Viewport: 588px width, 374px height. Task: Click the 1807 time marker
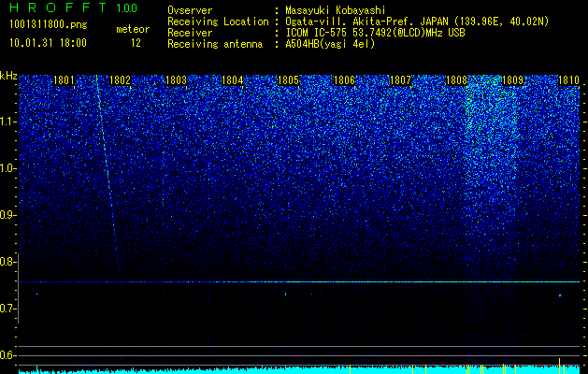pyautogui.click(x=400, y=80)
